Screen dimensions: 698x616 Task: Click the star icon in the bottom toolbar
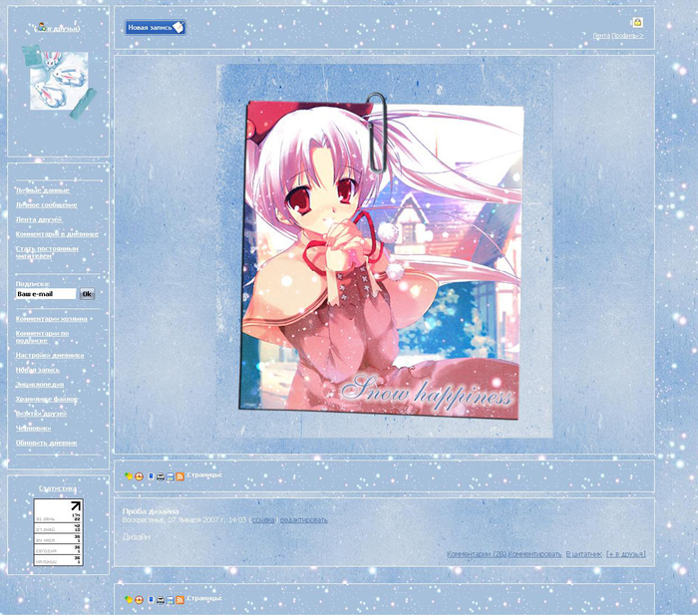click(129, 599)
